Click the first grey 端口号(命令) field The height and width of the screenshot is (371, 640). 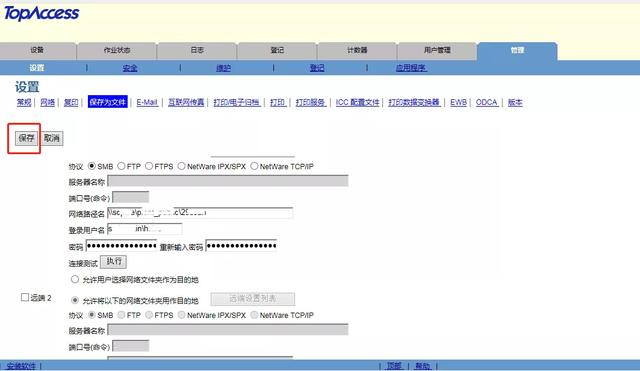131,197
